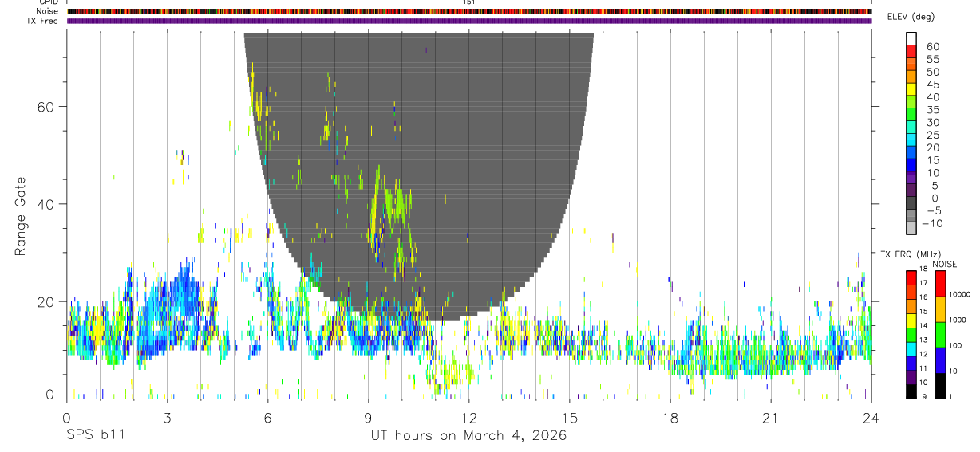Click the 'Noise' row label at top
The height and width of the screenshot is (452, 980).
pyautogui.click(x=48, y=11)
